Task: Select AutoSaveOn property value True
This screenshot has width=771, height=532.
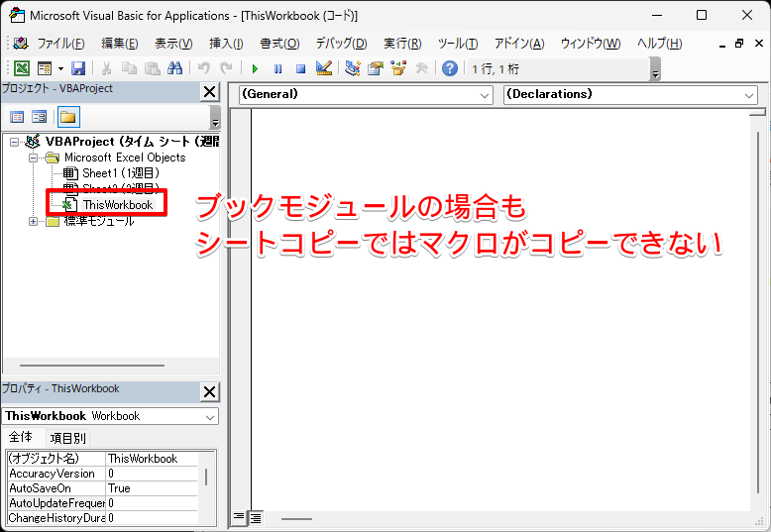Action: (x=152, y=488)
